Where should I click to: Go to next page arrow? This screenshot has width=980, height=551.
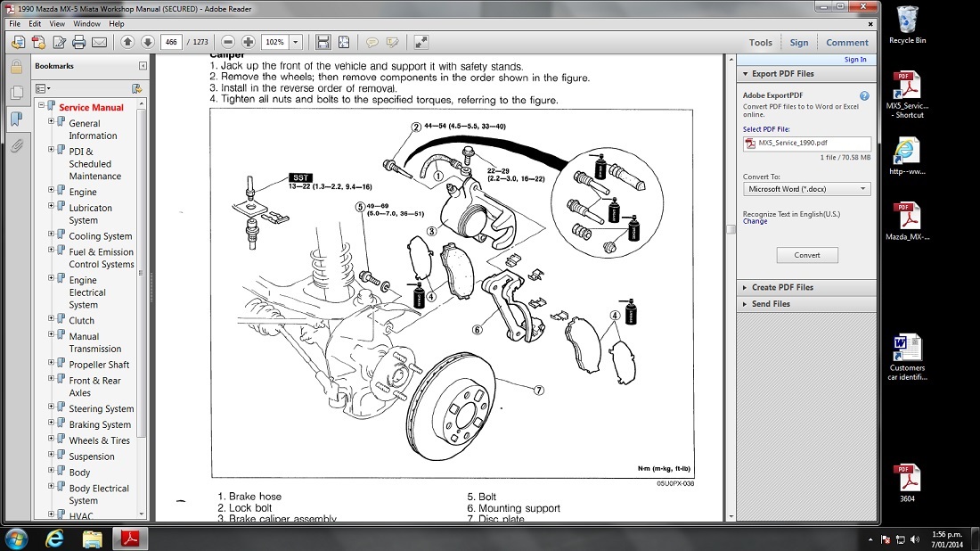pyautogui.click(x=148, y=42)
